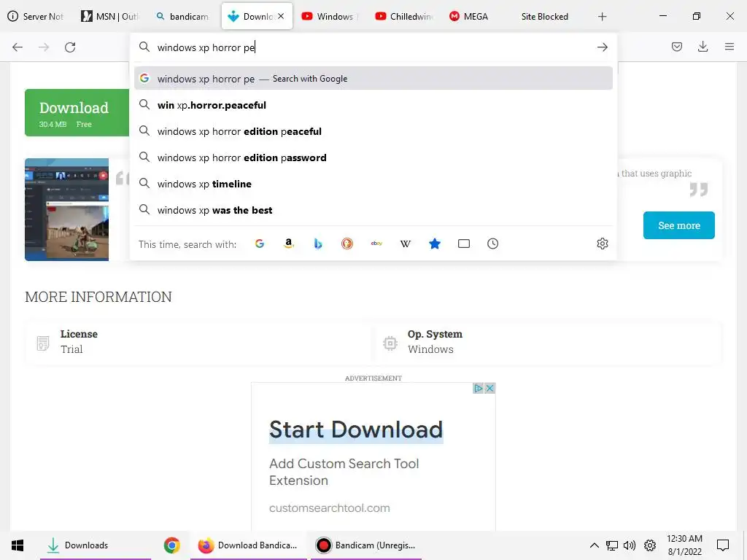Click the go arrow in address bar
747x560 pixels.
click(602, 47)
